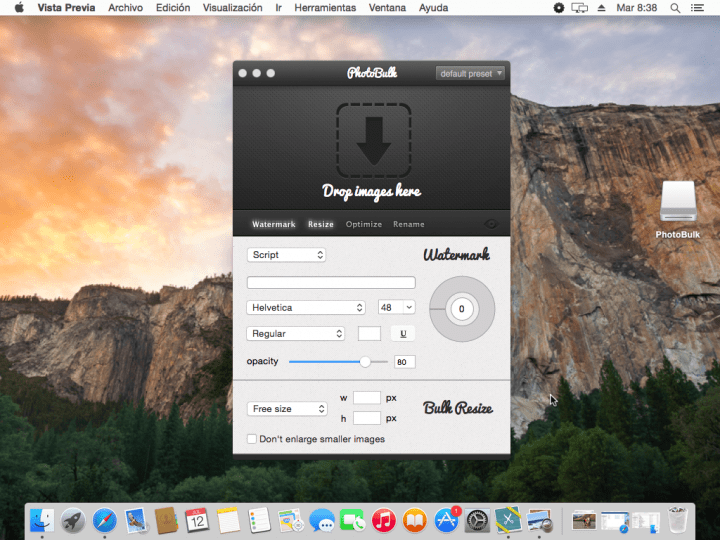Image resolution: width=720 pixels, height=540 pixels.
Task: Click the opacity slider handle
Action: point(365,362)
